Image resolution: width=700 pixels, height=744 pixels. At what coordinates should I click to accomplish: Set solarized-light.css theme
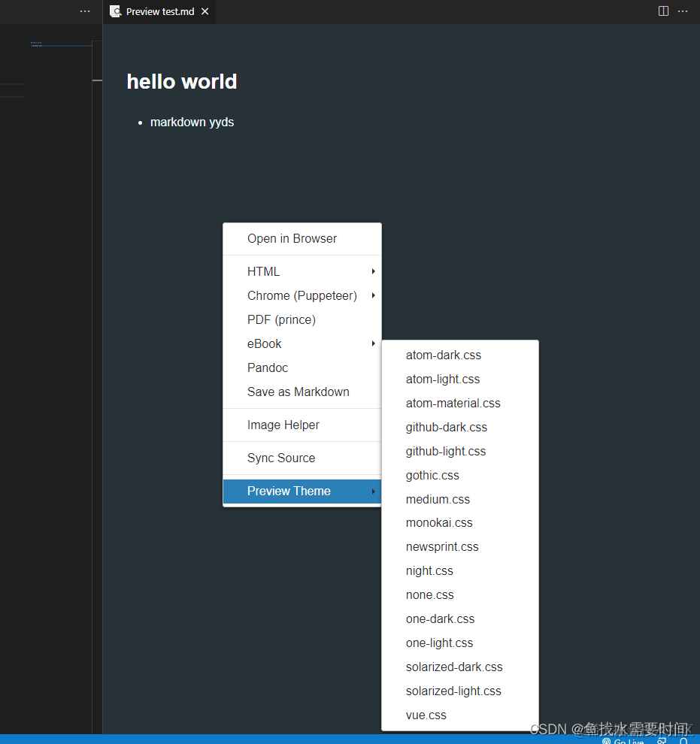pos(460,691)
